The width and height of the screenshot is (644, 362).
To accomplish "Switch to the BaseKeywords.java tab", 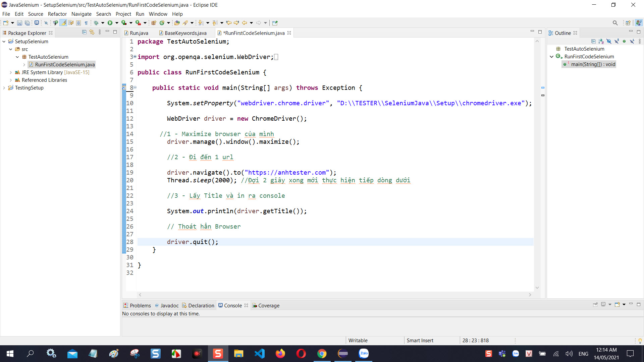I will tap(185, 33).
